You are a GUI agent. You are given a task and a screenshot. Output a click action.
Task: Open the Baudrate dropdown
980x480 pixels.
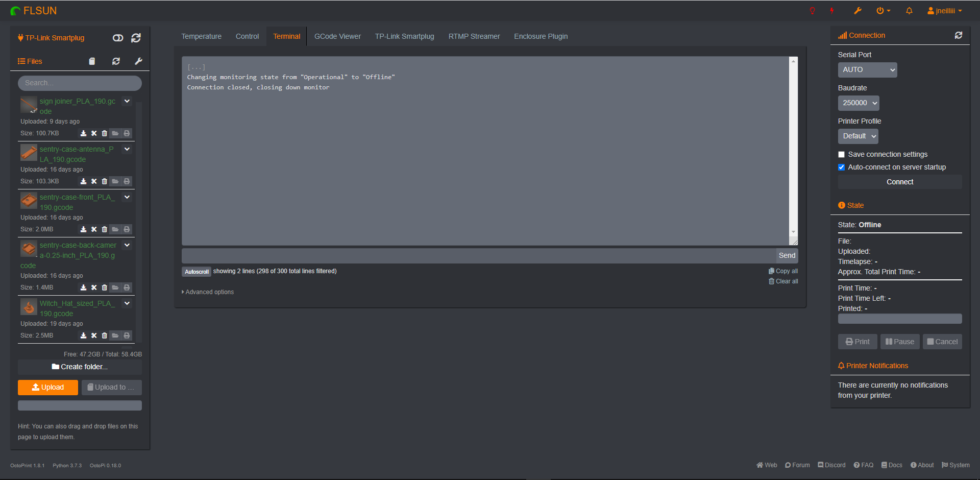[x=858, y=103]
